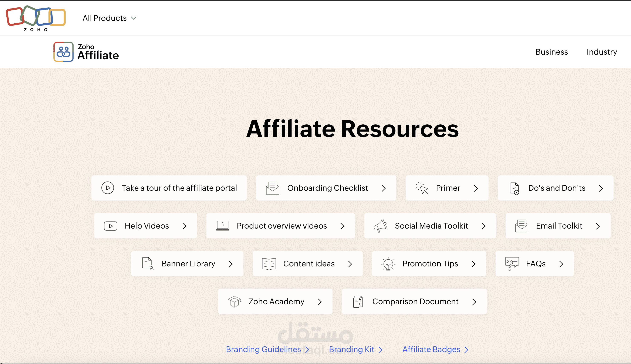This screenshot has width=631, height=364.
Task: Open the Industry menu item
Action: (602, 52)
